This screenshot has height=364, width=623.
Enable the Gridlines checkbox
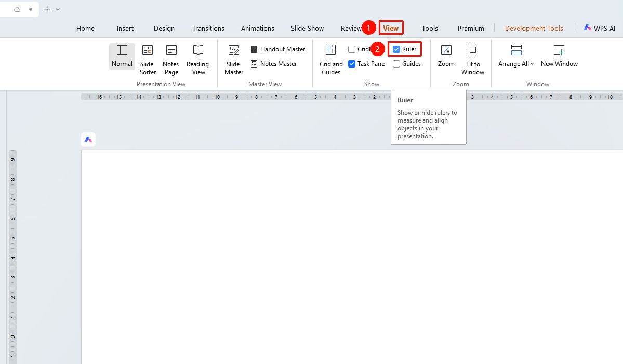352,49
